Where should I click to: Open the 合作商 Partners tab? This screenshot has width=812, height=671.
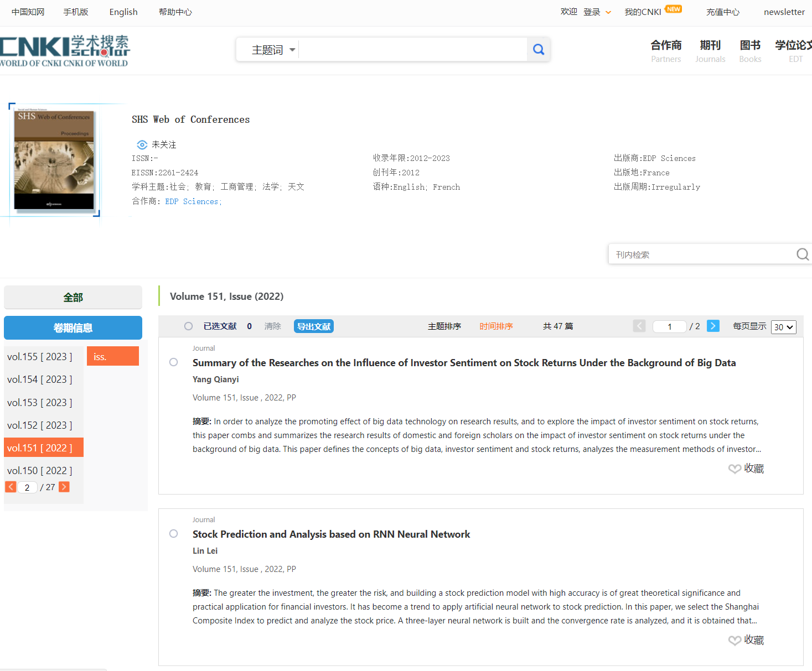[666, 51]
